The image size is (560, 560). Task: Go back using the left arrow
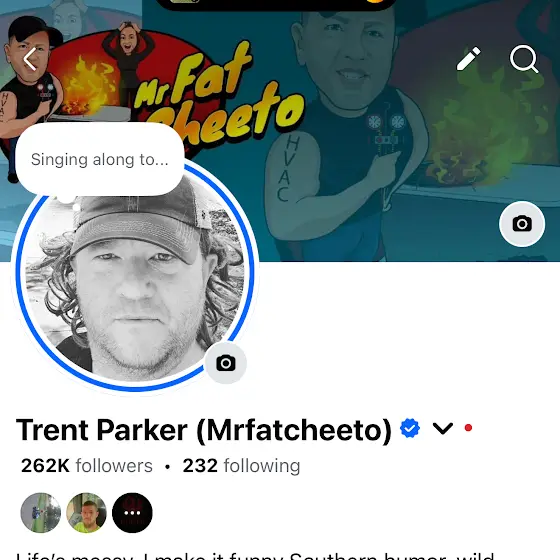[30, 59]
